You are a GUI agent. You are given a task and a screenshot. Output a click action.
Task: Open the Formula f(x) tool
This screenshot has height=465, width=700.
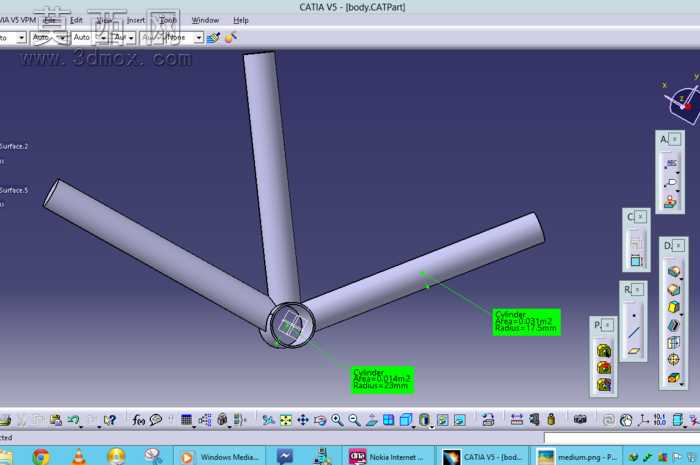(x=138, y=419)
